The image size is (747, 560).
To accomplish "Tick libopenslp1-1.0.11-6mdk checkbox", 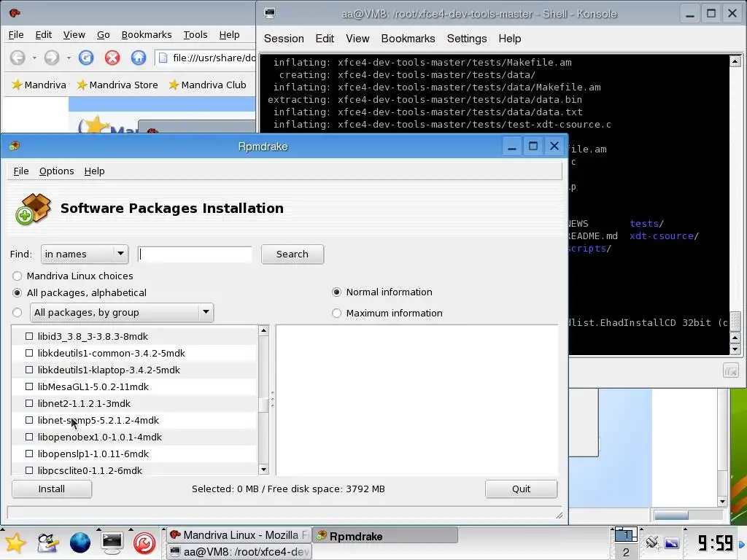I will pyautogui.click(x=29, y=454).
